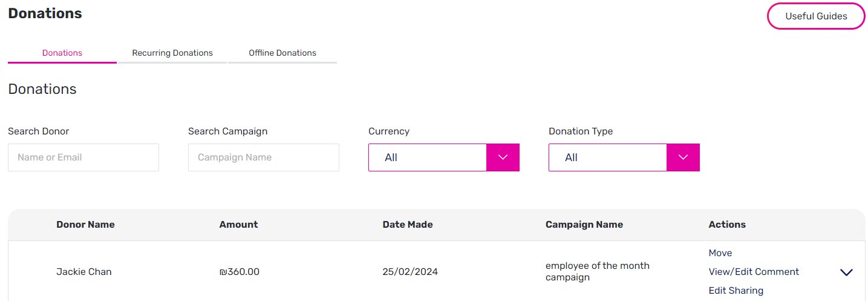The width and height of the screenshot is (868, 301).
Task: Click the Amount column header
Action: click(238, 225)
